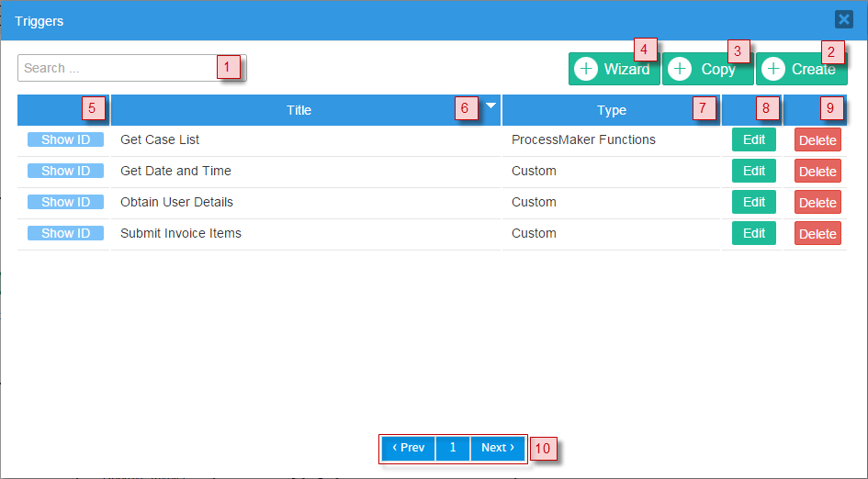
Task: Click the Title column sort arrow
Action: (490, 106)
